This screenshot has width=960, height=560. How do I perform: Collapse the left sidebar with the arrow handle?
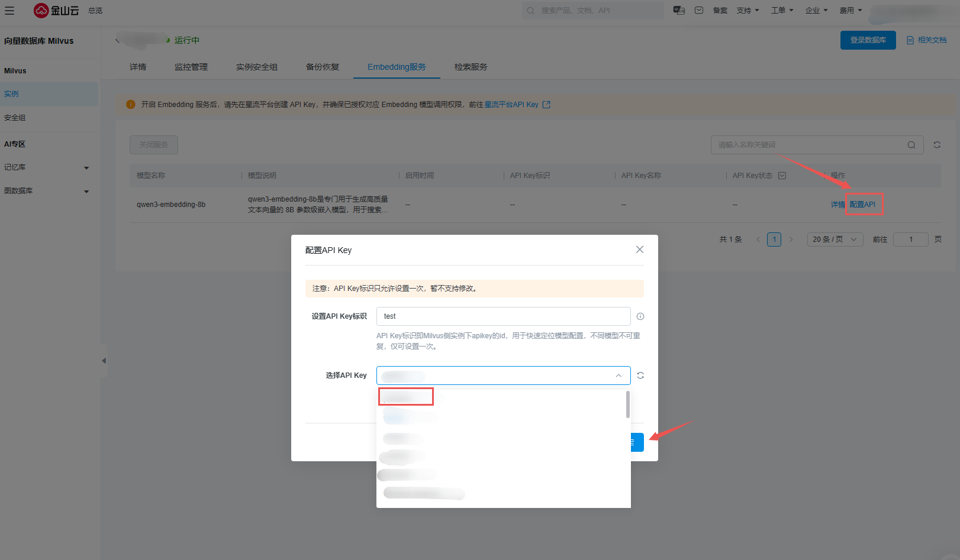tap(104, 361)
